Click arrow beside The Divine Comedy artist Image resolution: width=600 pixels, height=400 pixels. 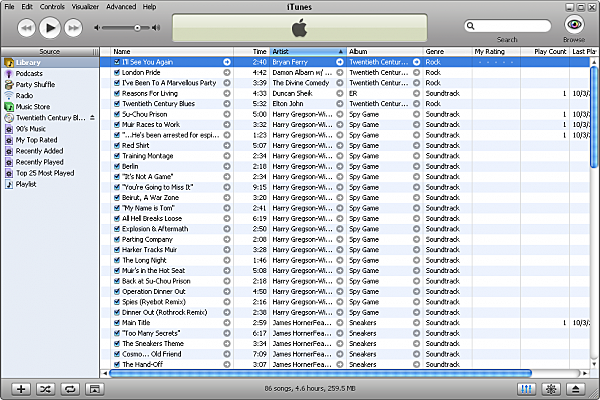click(339, 83)
